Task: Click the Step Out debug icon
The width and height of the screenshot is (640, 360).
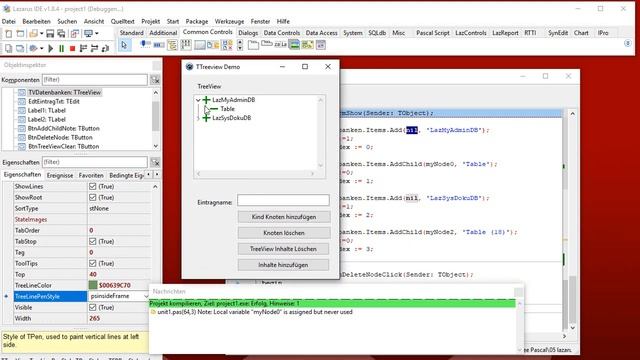Action: 105,49
